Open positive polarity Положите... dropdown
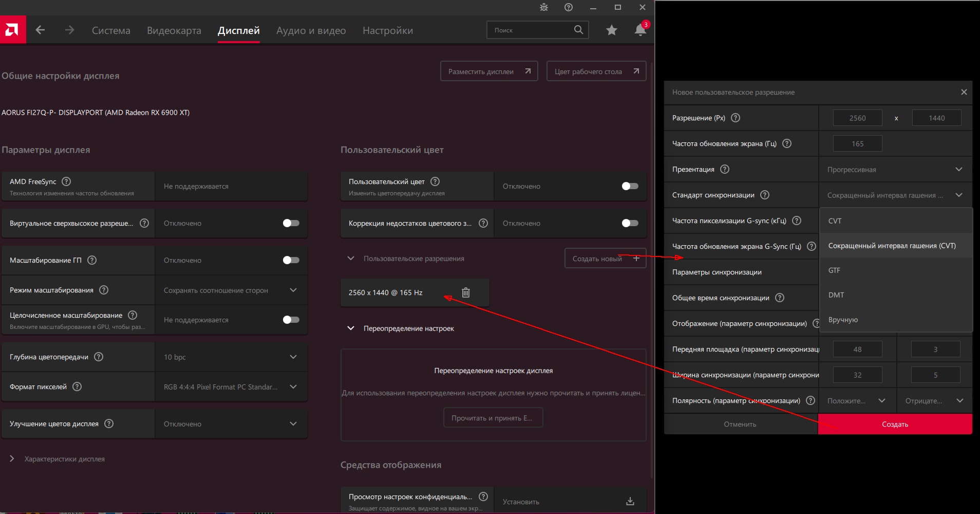The image size is (980, 514). point(857,401)
